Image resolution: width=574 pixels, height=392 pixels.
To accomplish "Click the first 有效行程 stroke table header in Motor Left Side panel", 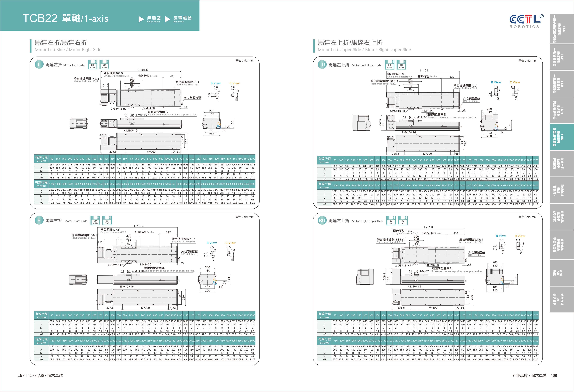I will click(x=41, y=159).
